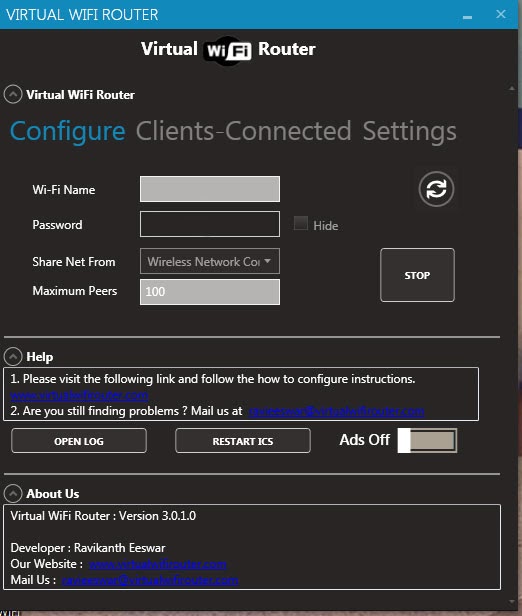Click the refresh icon beside Wi-Fi Name

pyautogui.click(x=436, y=189)
